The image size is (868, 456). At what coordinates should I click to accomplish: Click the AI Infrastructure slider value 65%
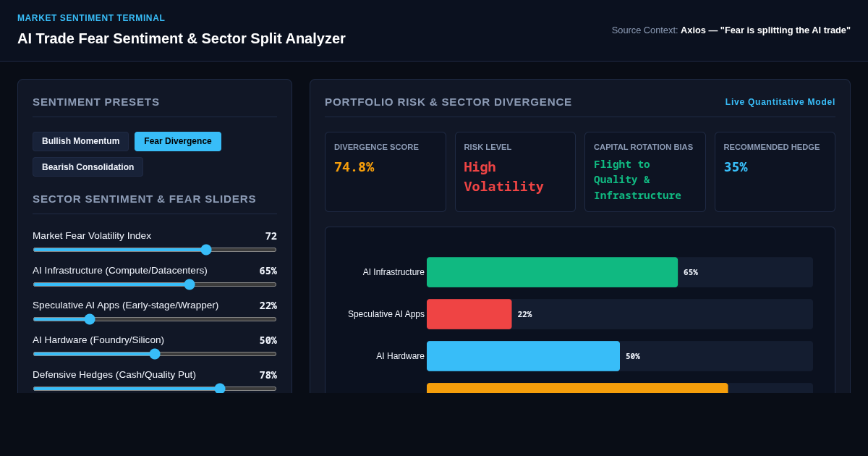tap(268, 271)
